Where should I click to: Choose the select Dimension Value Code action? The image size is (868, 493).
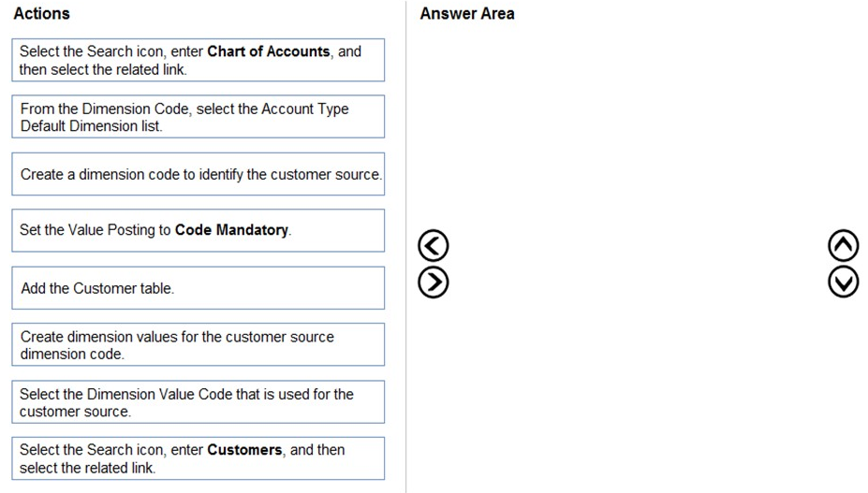[x=198, y=402]
